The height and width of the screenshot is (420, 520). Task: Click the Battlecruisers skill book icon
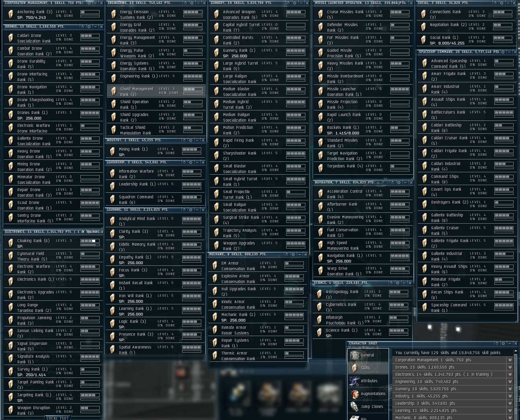[x=425, y=115]
